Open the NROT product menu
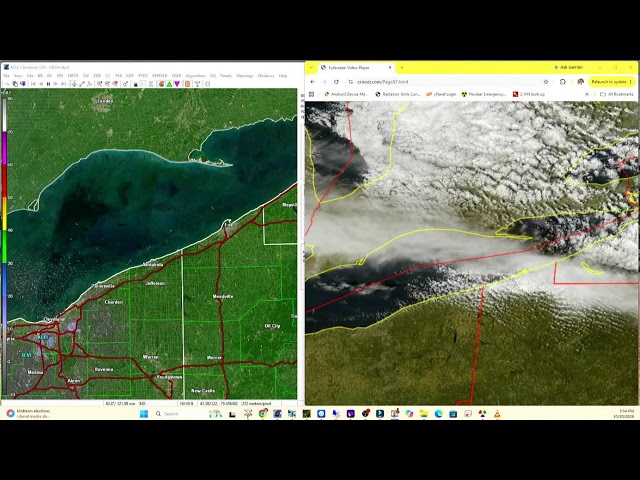Image resolution: width=640 pixels, height=480 pixels. 73,76
